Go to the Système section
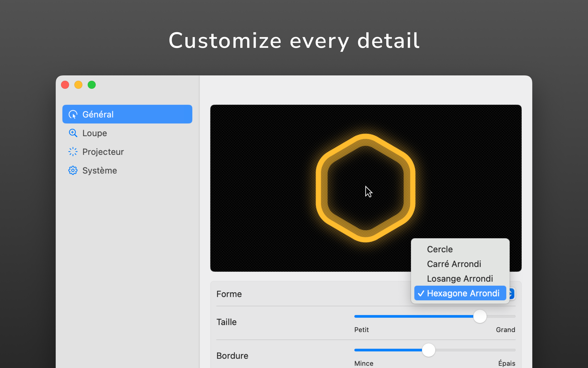The image size is (588, 368). pos(127,170)
